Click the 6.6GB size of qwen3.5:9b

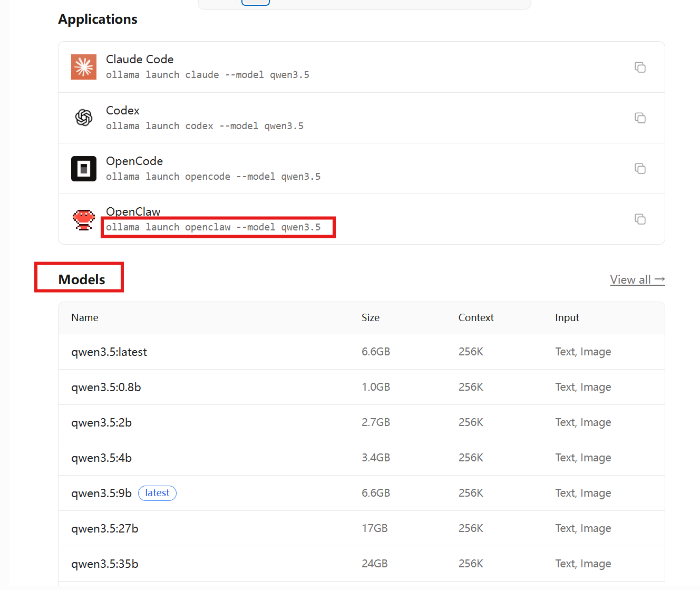[376, 493]
